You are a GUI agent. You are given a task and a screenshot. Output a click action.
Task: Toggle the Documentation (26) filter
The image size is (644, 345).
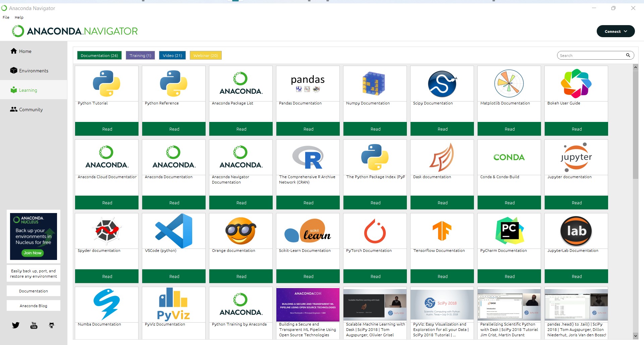(x=99, y=56)
